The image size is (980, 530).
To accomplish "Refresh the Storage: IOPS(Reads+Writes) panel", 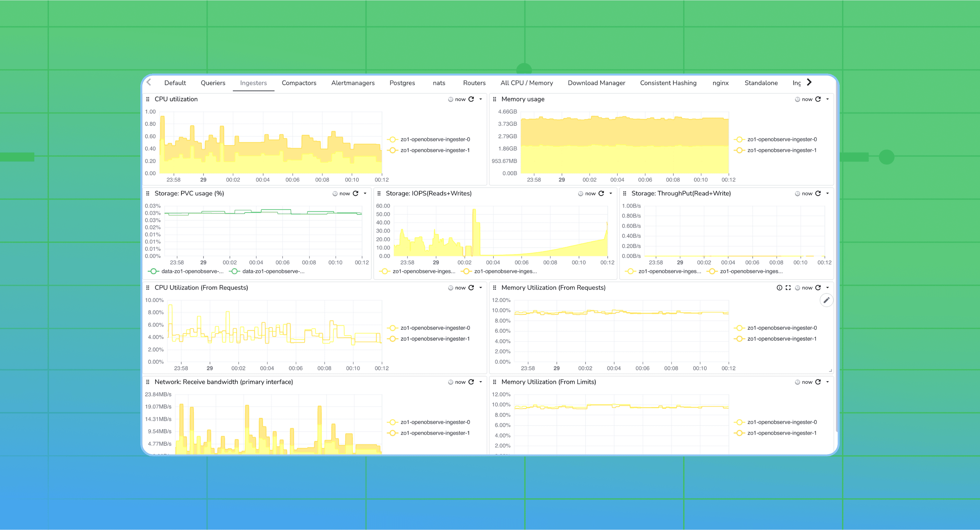I will 601,193.
